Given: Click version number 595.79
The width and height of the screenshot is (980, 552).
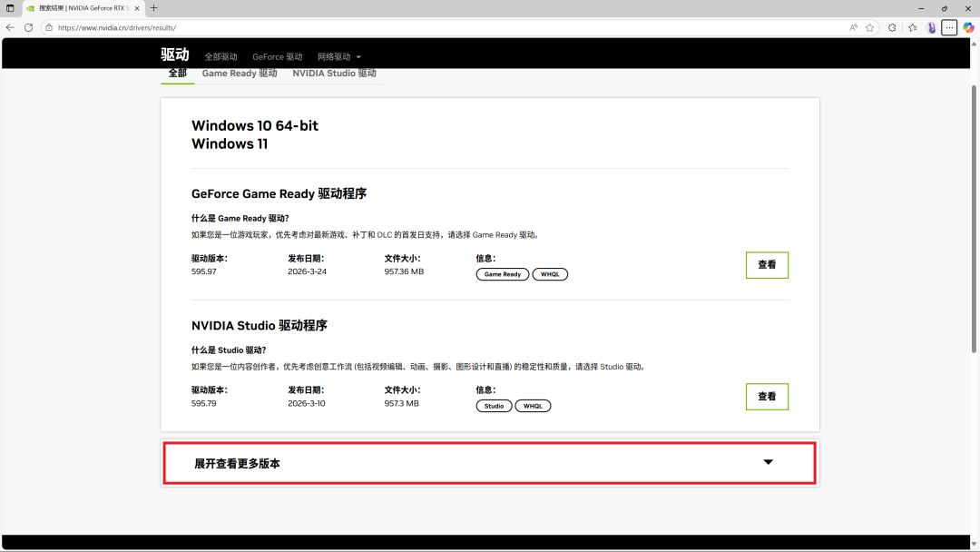Looking at the screenshot, I should pyautogui.click(x=204, y=404).
